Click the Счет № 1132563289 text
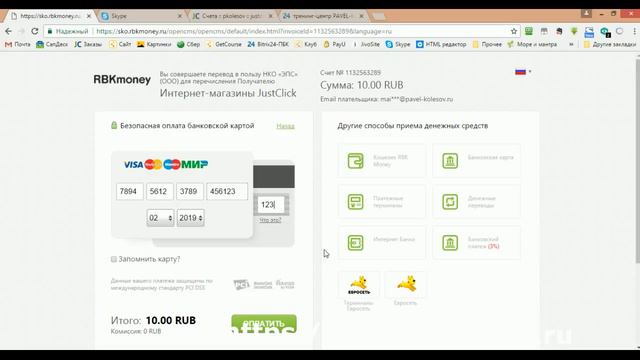The image size is (640, 360). coord(351,73)
